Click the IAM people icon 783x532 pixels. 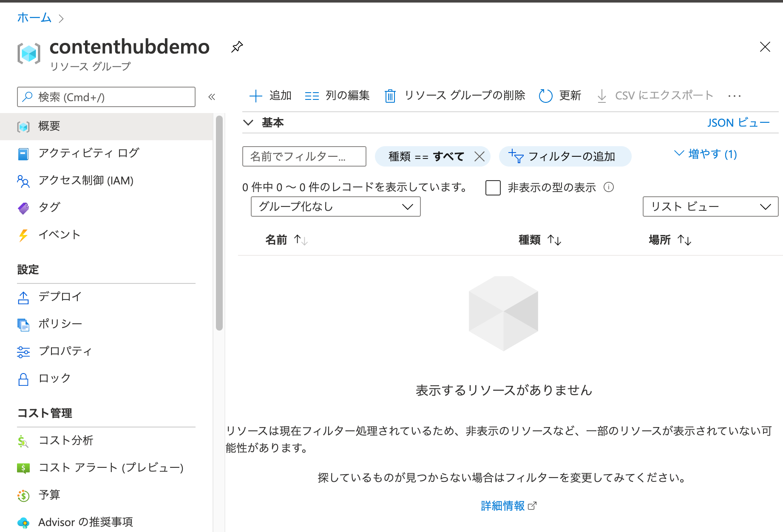[23, 181]
